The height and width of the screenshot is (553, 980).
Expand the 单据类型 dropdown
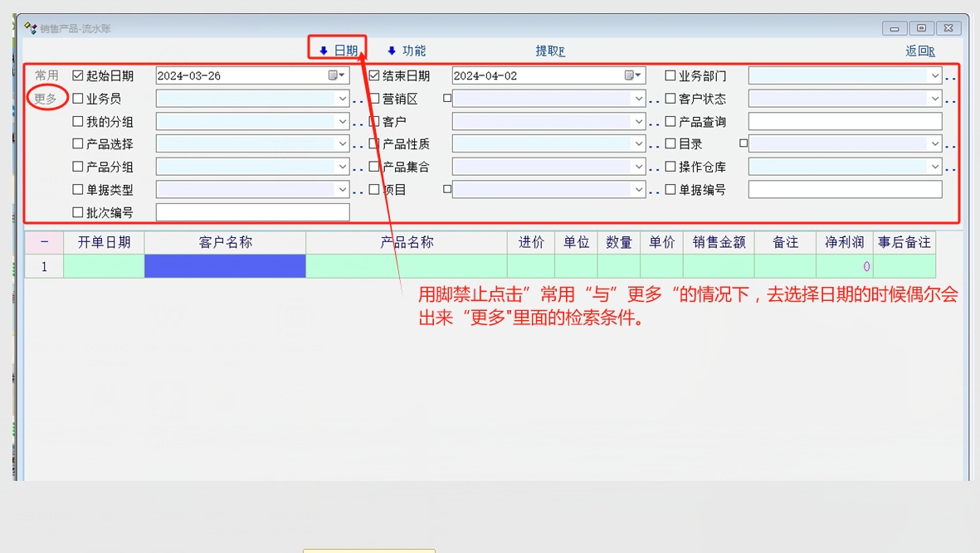click(x=342, y=190)
